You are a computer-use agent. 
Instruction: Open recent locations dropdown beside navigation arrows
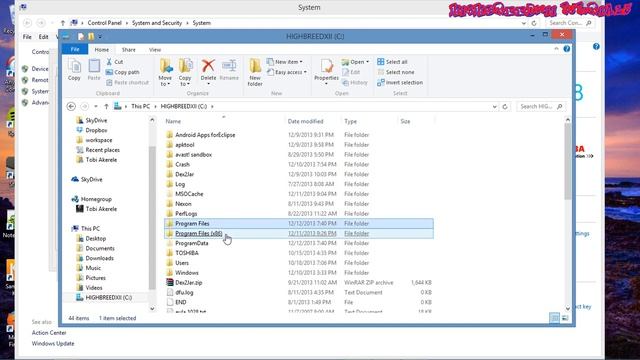tap(96, 107)
